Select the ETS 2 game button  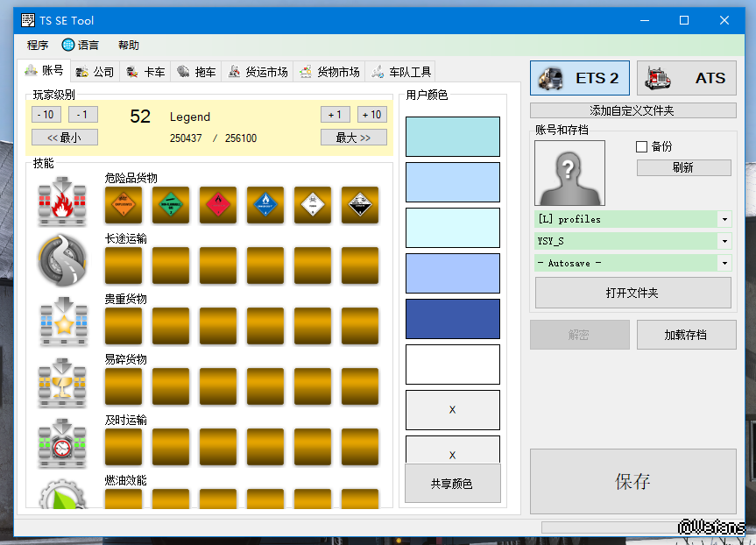pyautogui.click(x=582, y=78)
